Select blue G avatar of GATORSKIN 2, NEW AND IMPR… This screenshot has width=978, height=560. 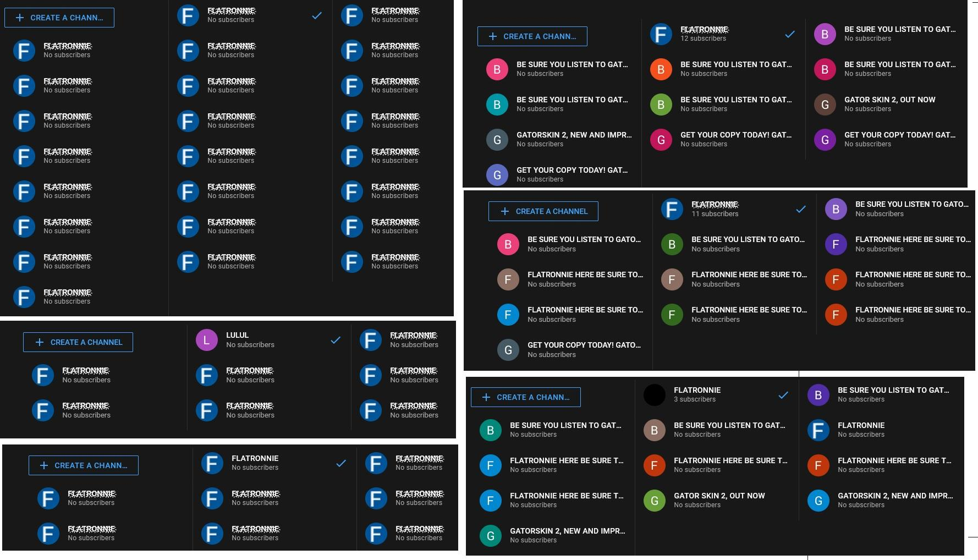tap(818, 501)
